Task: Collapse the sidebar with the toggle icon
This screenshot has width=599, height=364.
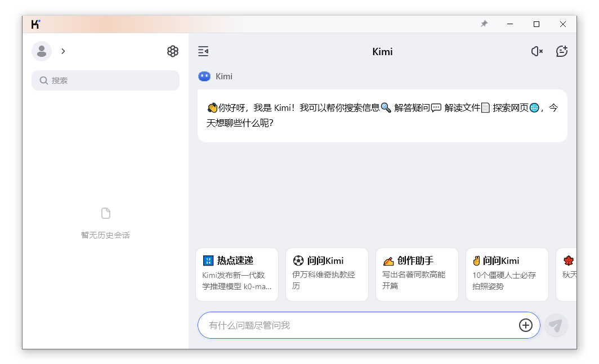Action: (203, 51)
